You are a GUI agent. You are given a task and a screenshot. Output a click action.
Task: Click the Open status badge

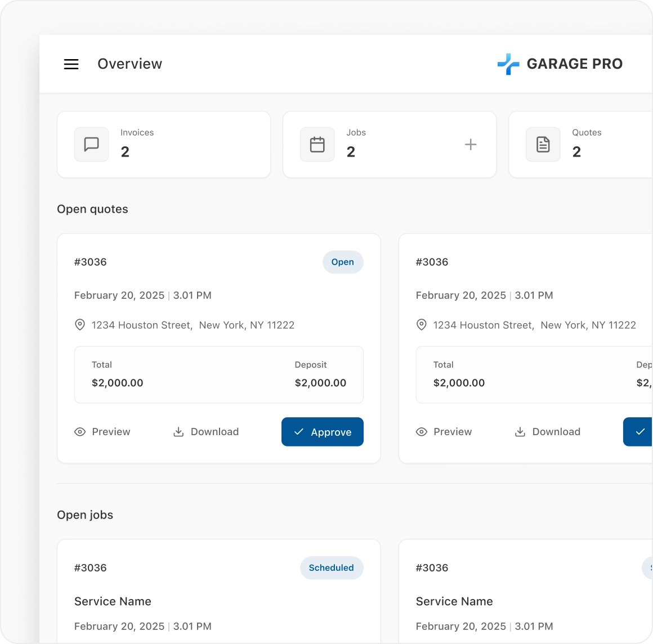pos(342,262)
